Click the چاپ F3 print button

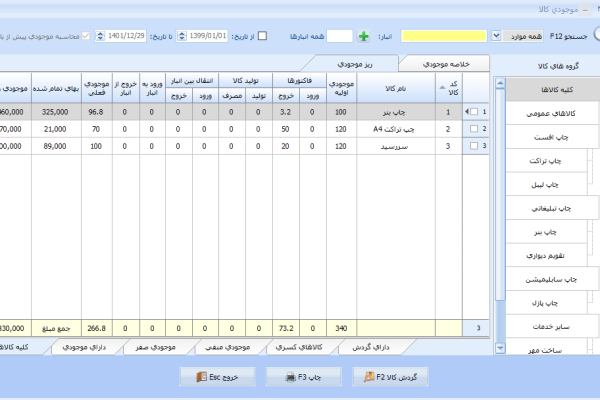[x=303, y=377]
